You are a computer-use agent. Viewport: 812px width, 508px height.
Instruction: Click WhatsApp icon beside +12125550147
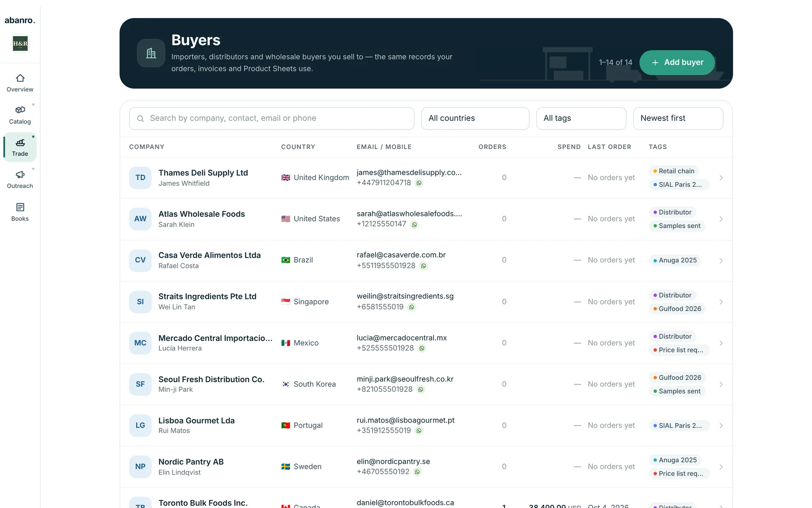click(415, 224)
